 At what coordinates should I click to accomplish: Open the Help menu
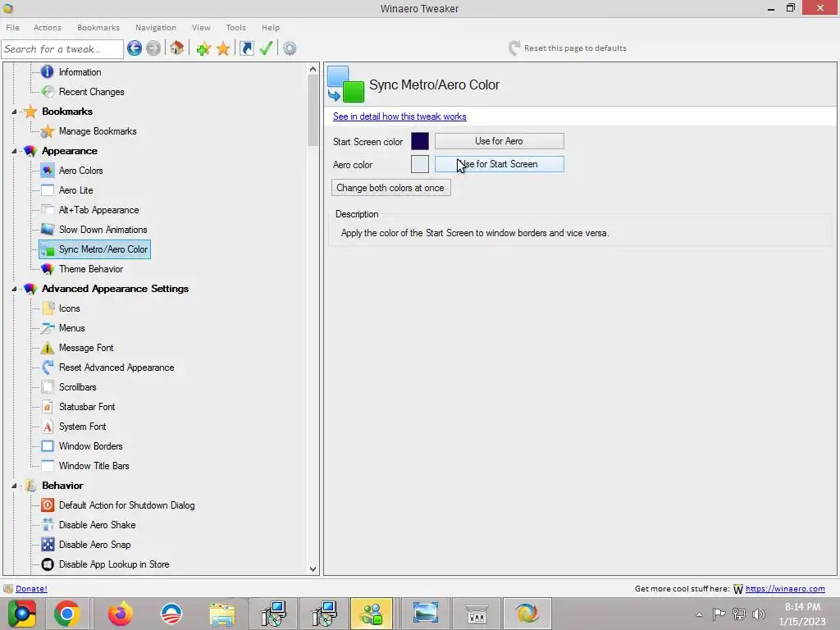(x=271, y=27)
